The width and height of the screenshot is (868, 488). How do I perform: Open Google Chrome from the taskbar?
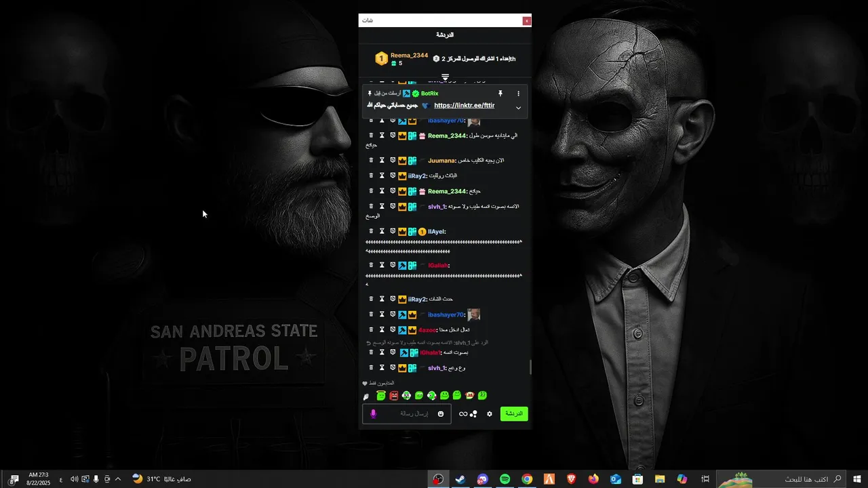527,479
